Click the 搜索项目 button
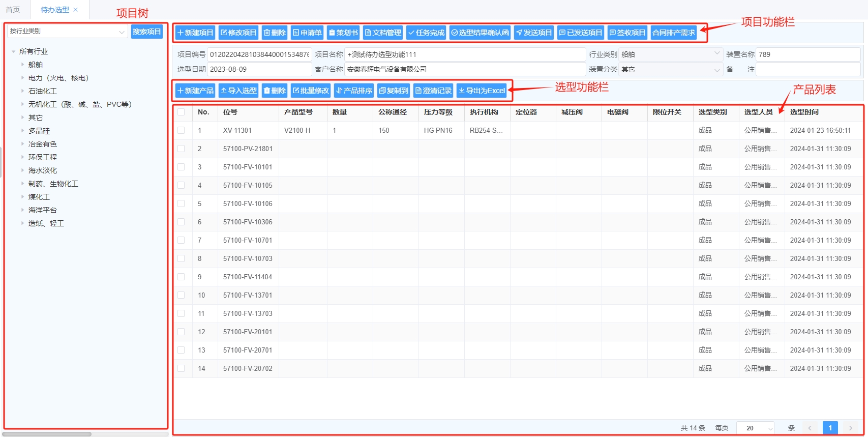This screenshot has width=868, height=438. 146,32
